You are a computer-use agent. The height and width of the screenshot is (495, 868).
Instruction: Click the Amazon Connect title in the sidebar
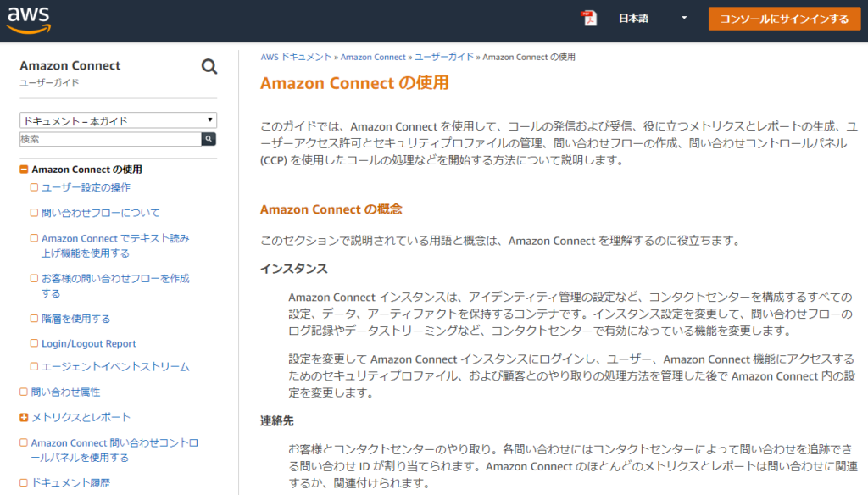(x=70, y=65)
